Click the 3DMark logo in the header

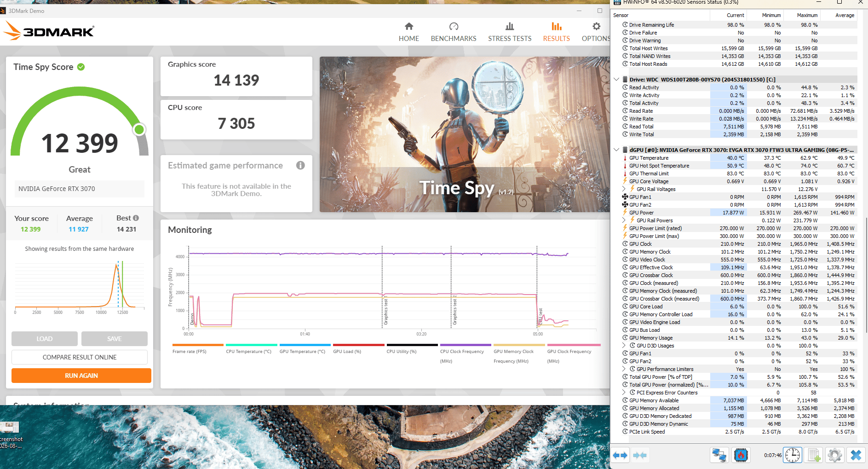[49, 31]
